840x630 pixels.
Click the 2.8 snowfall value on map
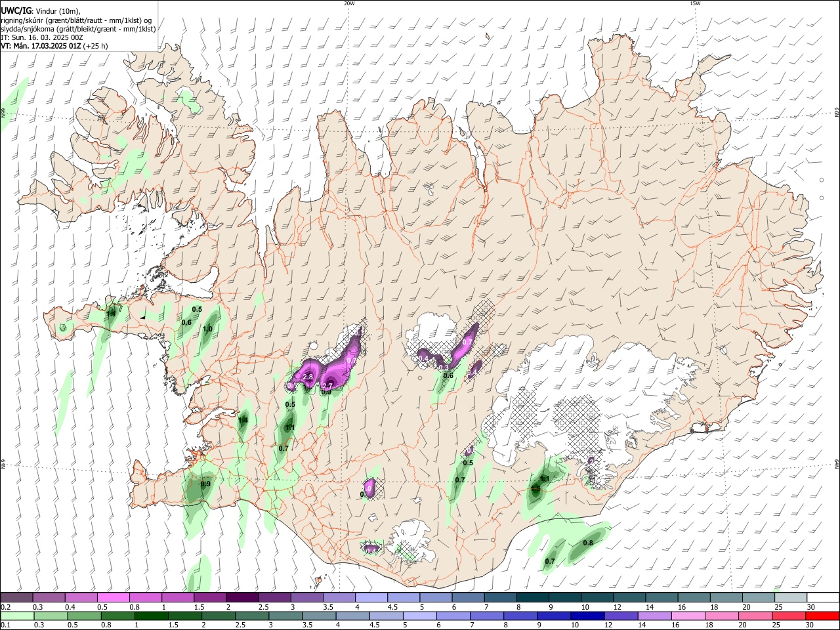308,377
